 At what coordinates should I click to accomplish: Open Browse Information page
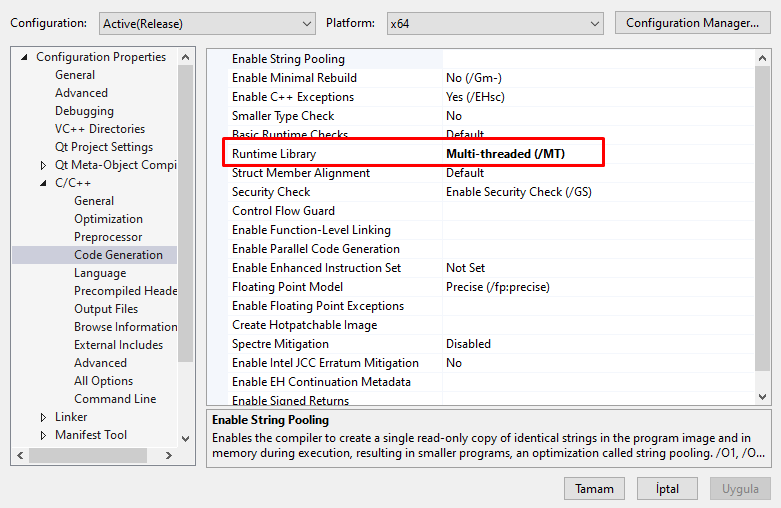click(x=125, y=327)
